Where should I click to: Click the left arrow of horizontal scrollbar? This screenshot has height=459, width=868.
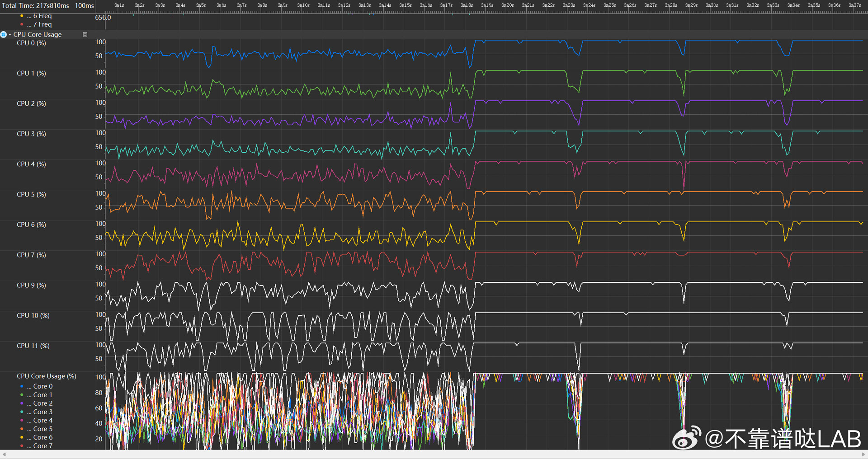tap(4, 454)
